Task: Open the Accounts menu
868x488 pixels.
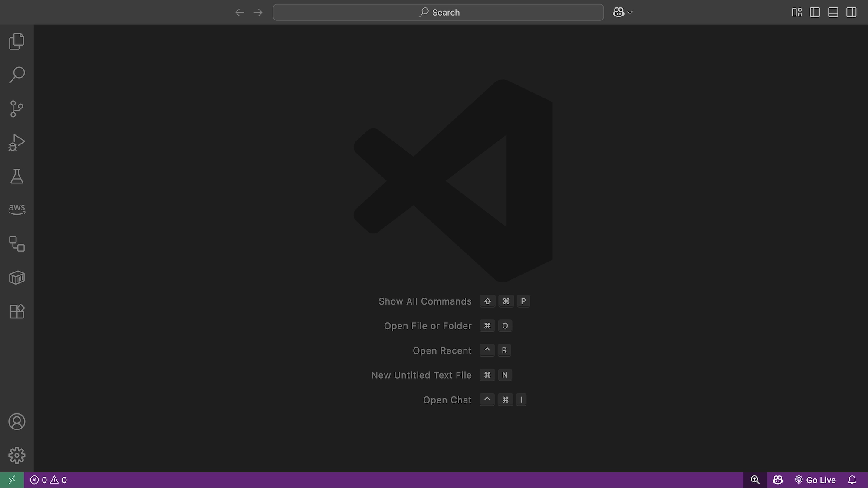Action: [x=16, y=422]
